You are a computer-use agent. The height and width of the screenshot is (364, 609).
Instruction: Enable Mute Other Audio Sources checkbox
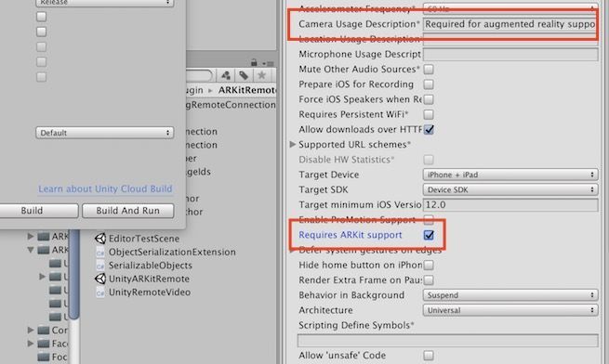(x=429, y=70)
